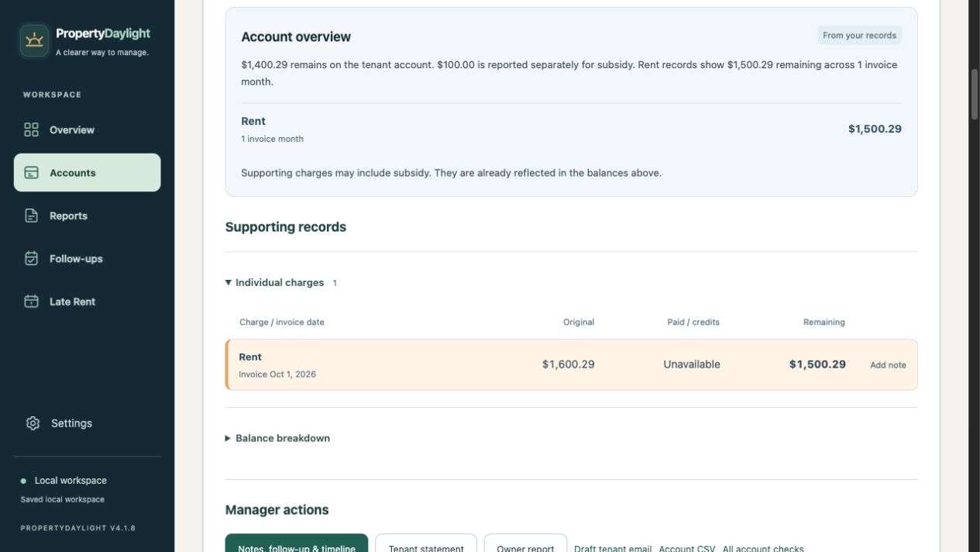Image resolution: width=980 pixels, height=552 pixels.
Task: Navigate to Follow-ups
Action: click(88, 258)
